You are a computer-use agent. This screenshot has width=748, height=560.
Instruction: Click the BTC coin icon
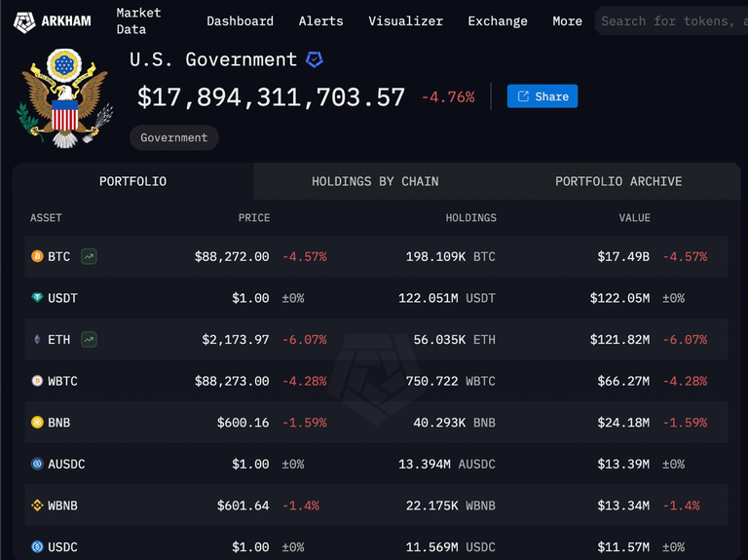pyautogui.click(x=37, y=257)
